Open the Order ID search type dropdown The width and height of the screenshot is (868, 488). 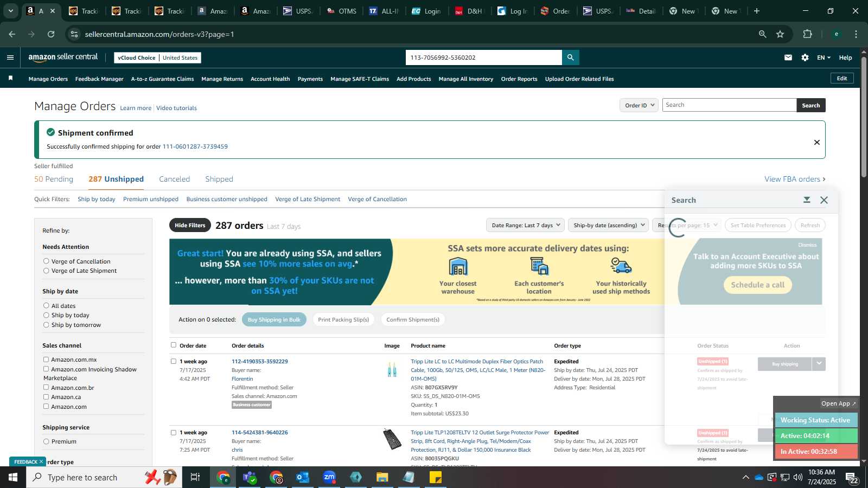639,105
